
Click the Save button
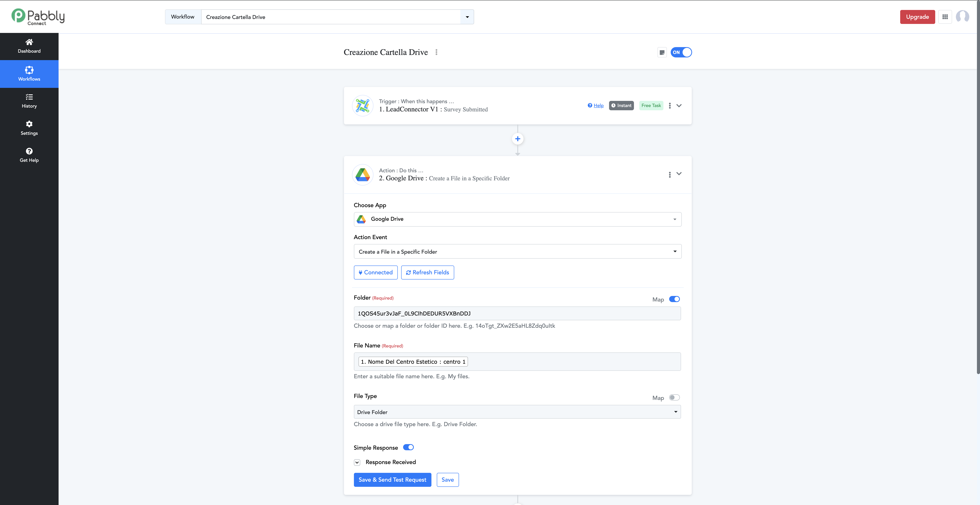[447, 480]
